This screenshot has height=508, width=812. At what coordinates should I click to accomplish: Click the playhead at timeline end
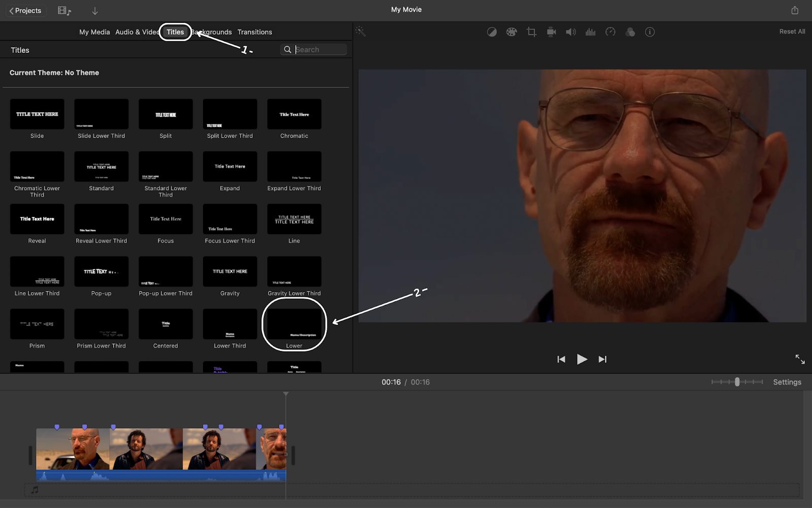(286, 394)
